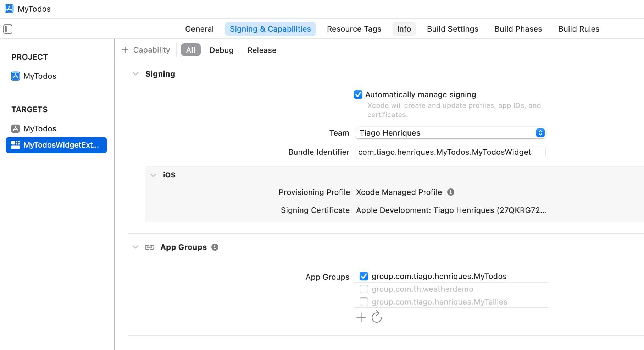Switch to the General tab
The height and width of the screenshot is (350, 644).
[199, 29]
